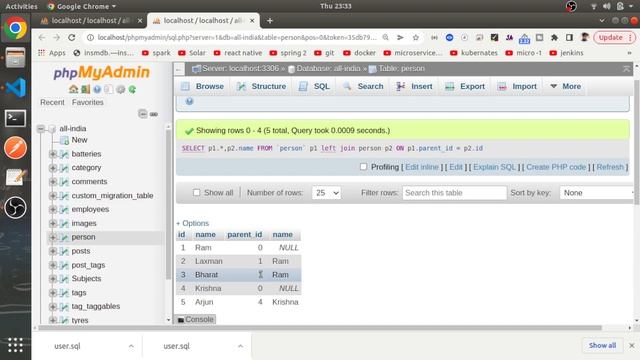Click the blue help icon below Browse tab
This screenshot has height=360, width=640.
click(x=189, y=101)
